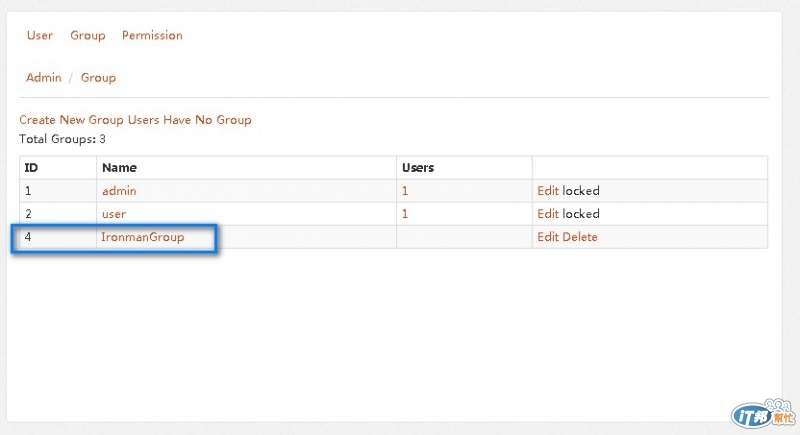Image resolution: width=800 pixels, height=435 pixels.
Task: Go to the Group navigation item
Action: [87, 35]
